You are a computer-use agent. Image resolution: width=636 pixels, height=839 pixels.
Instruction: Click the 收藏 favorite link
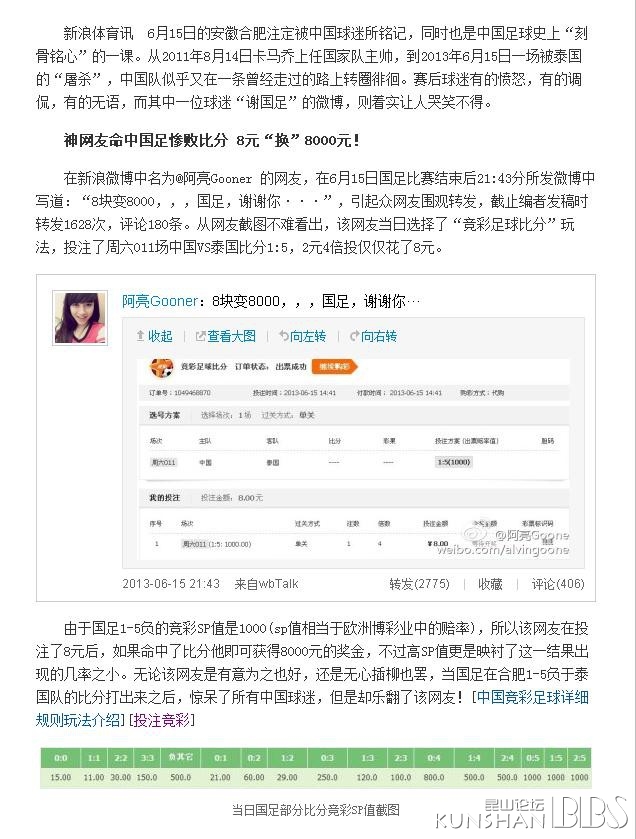(x=490, y=584)
